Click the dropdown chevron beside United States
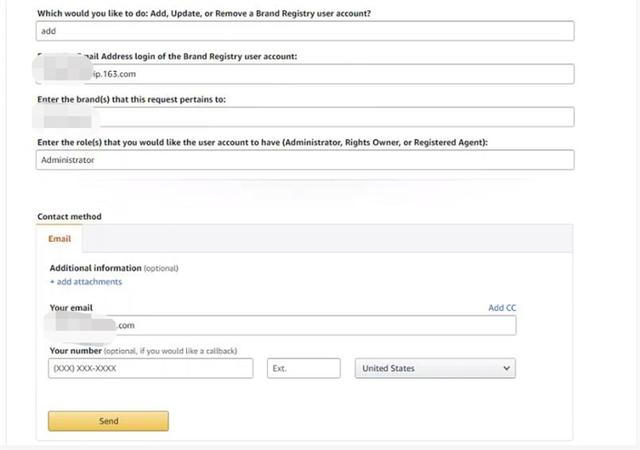 507,368
